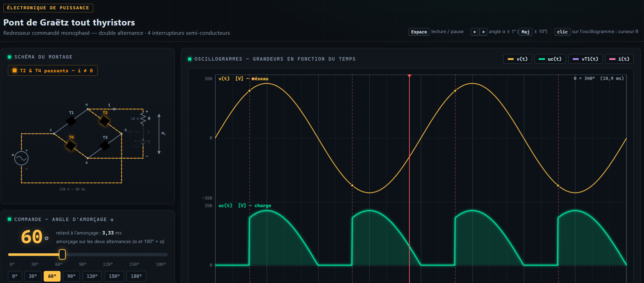Click the red θ cursor marker on oscillogram

click(x=409, y=76)
